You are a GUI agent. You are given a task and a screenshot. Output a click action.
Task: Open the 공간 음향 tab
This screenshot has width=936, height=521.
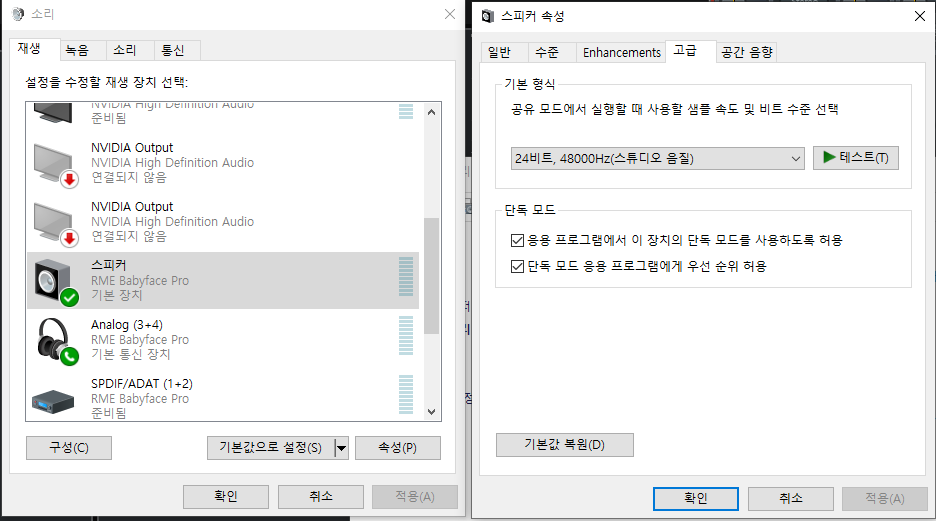click(747, 53)
